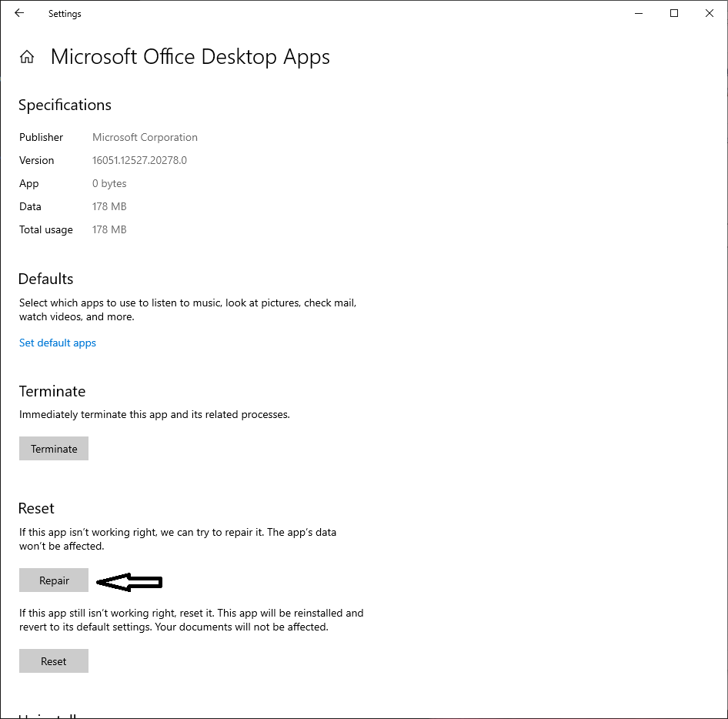Maximize the Settings window
Viewport: 728px width, 719px height.
click(x=674, y=13)
